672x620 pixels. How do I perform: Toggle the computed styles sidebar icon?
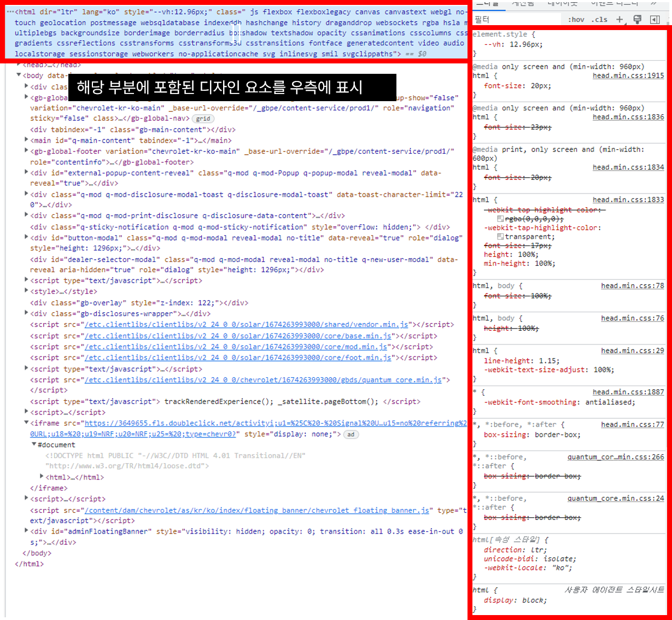[x=655, y=19]
